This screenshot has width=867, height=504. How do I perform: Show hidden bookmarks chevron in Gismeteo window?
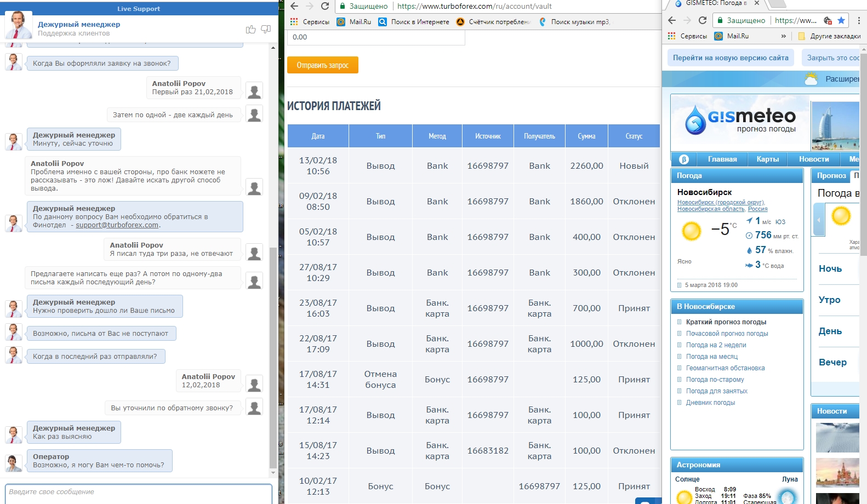(784, 36)
